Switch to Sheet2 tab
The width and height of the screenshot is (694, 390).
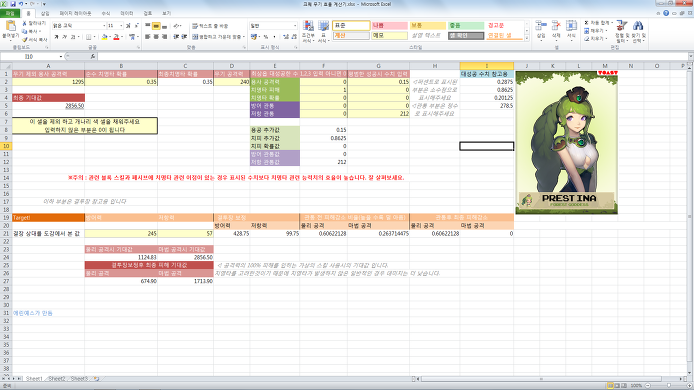(x=57, y=379)
